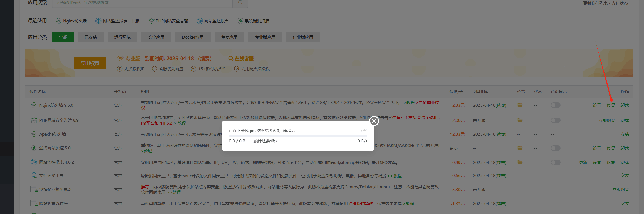Open 教程 link in Nginx防火墙 description

tap(409, 103)
